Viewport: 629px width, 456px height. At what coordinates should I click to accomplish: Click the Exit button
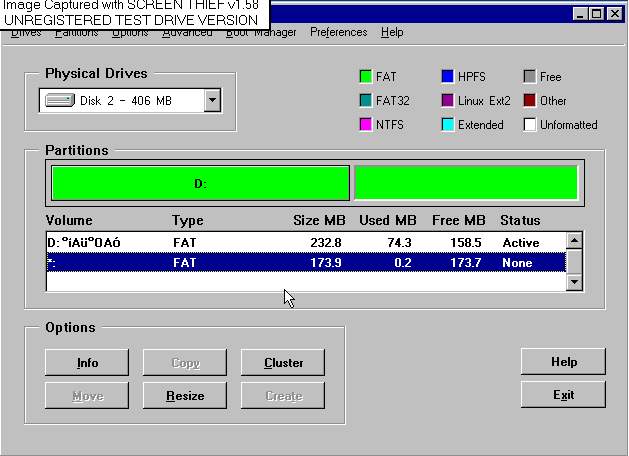point(563,395)
